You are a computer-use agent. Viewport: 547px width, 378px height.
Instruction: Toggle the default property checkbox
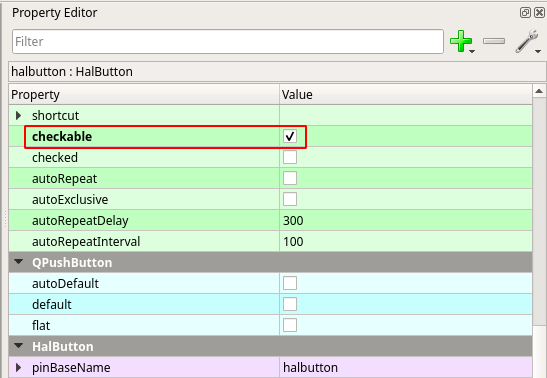pyautogui.click(x=290, y=304)
